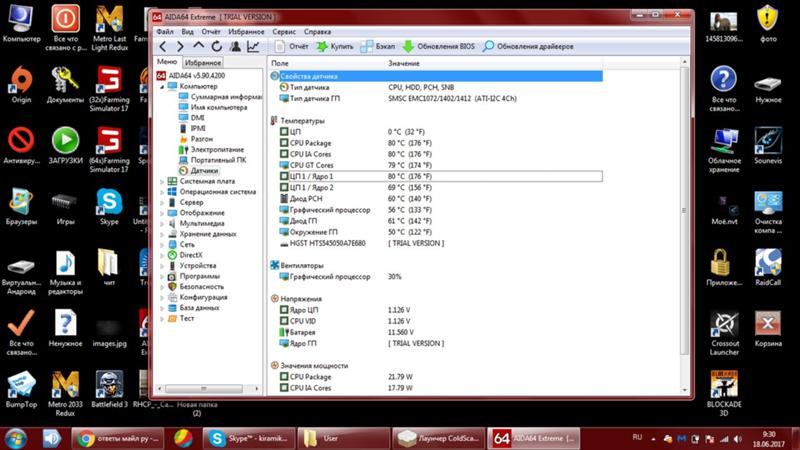800x450 pixels.
Task: Open the Battlefield 3 desktop shortcut
Action: pyautogui.click(x=109, y=389)
